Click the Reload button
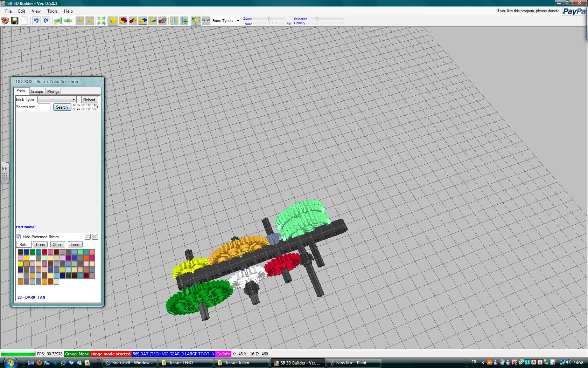Viewport: 588px width, 368px height. pyautogui.click(x=89, y=100)
